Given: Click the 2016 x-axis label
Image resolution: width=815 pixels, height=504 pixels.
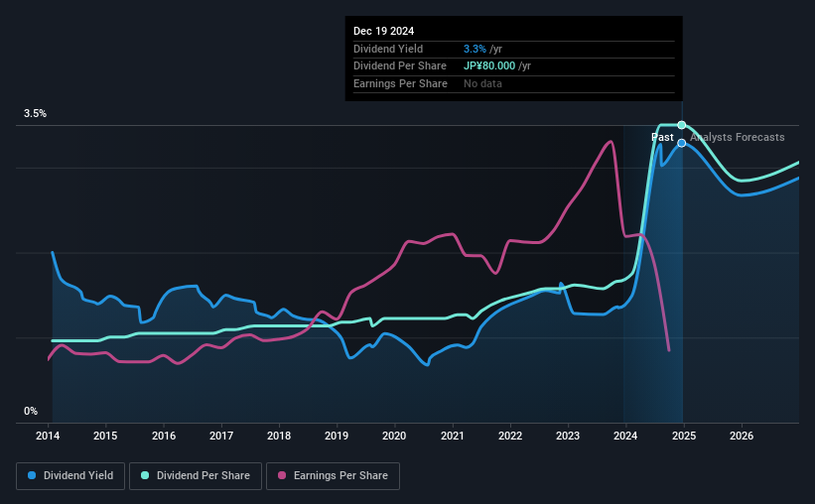Looking at the screenshot, I should pos(164,436).
